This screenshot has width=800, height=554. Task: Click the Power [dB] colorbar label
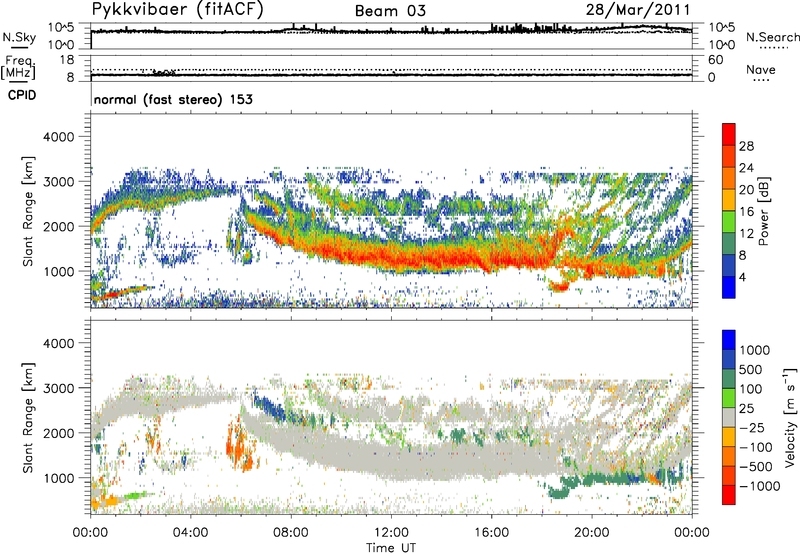point(763,211)
